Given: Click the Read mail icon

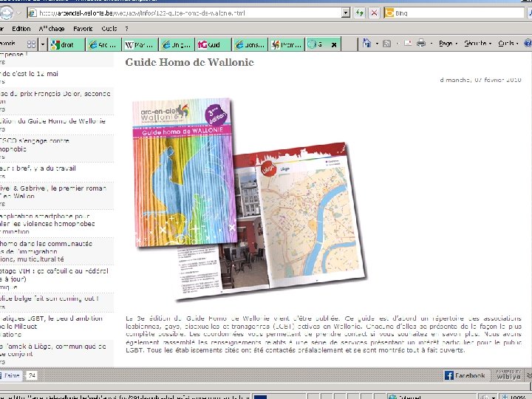Looking at the screenshot, I should [x=408, y=44].
